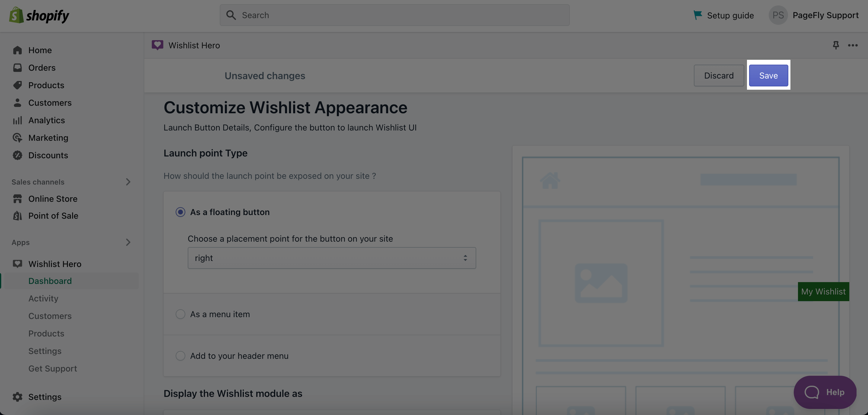This screenshot has height=415, width=868.
Task: Click the Setup guide flag icon
Action: (697, 15)
